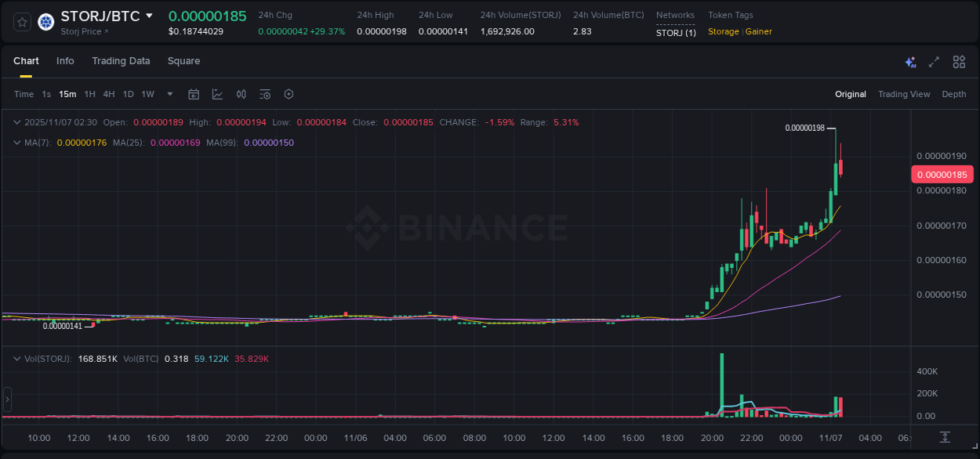Switch to the Trading Data tab
980x459 pixels.
click(x=121, y=61)
